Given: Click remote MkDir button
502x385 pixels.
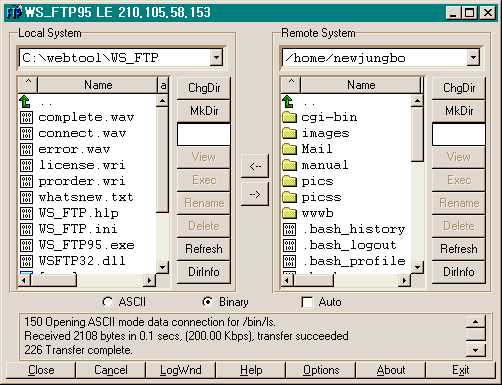Looking at the screenshot, I should pyautogui.click(x=459, y=111).
